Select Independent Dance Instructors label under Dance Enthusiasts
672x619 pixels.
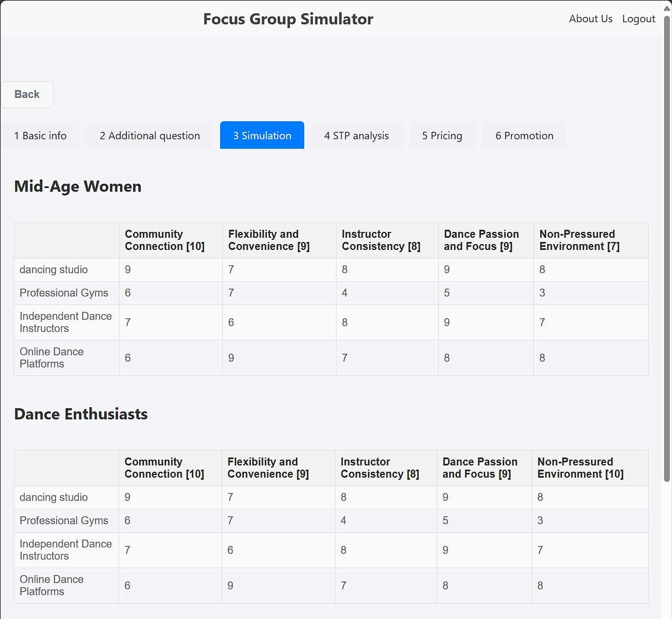point(66,550)
